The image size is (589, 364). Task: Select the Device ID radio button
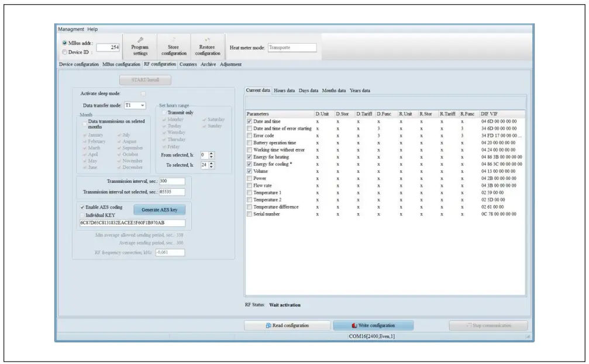click(64, 52)
